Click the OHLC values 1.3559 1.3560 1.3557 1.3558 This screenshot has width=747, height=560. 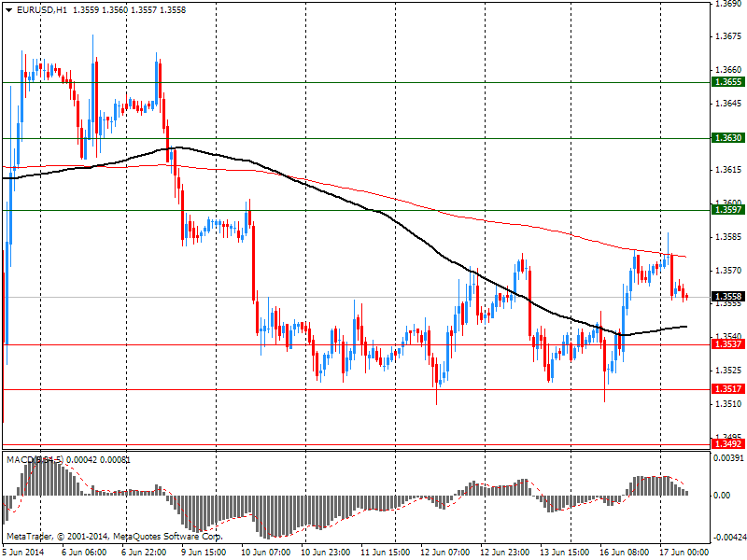(129, 9)
